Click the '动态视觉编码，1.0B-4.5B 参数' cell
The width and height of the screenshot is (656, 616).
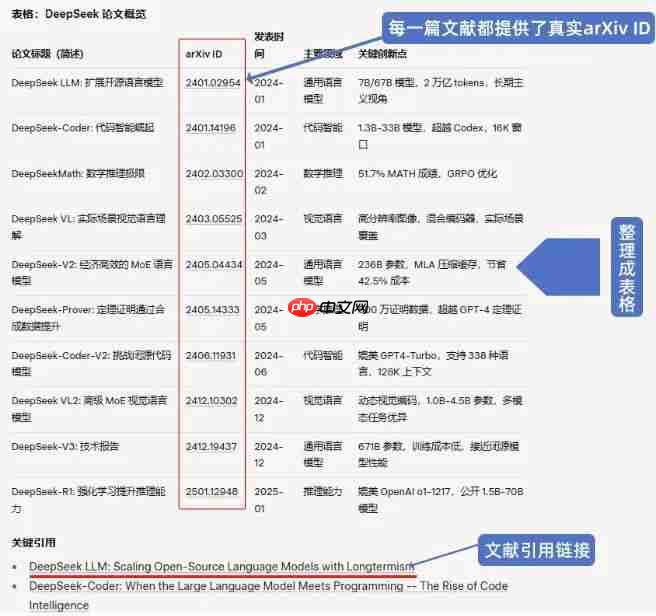(x=440, y=409)
